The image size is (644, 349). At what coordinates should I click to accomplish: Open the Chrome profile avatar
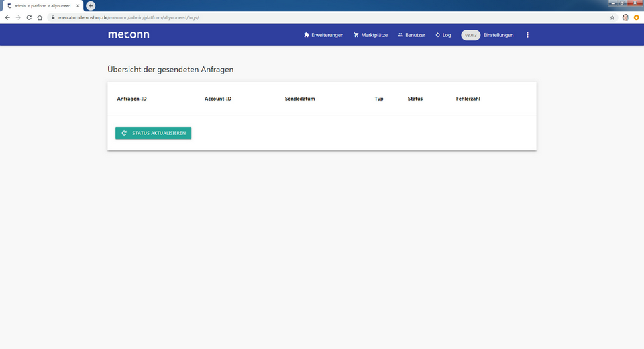tap(625, 17)
